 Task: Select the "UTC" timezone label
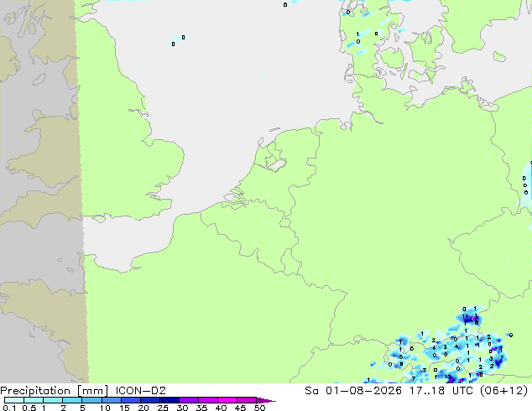coord(463,391)
